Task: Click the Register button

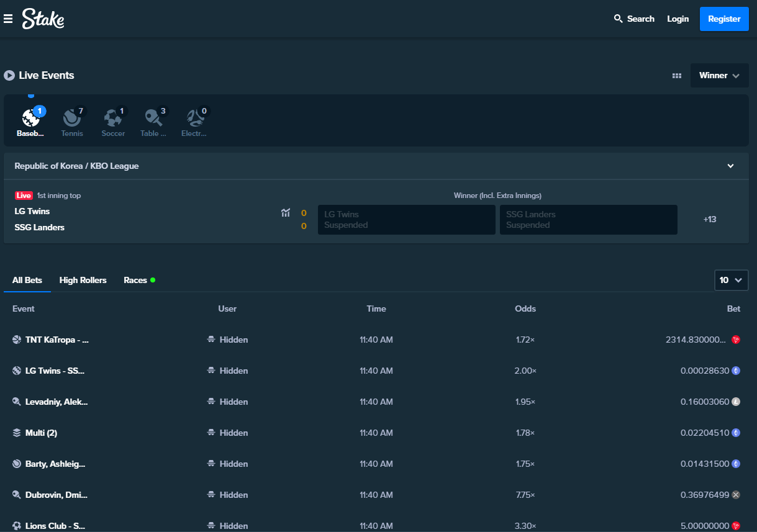Action: (724, 19)
